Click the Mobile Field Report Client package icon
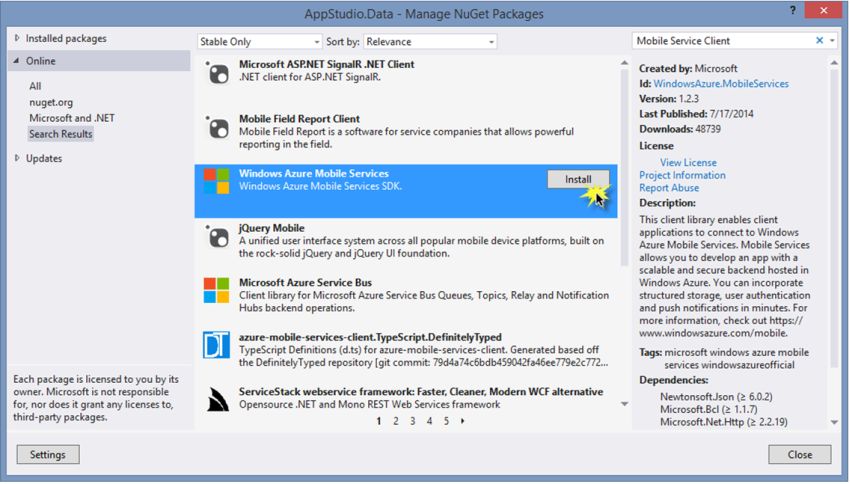The image size is (850, 484). [x=218, y=128]
